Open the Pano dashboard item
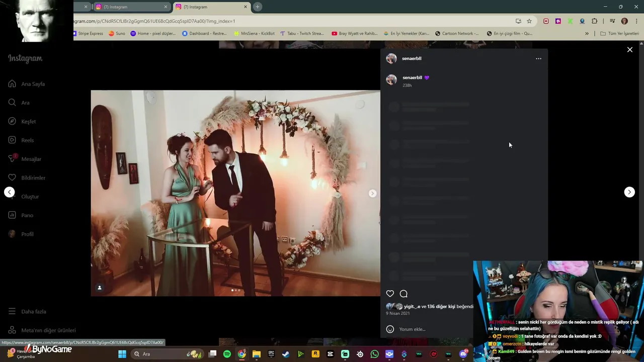644x362 pixels. pyautogui.click(x=21, y=215)
